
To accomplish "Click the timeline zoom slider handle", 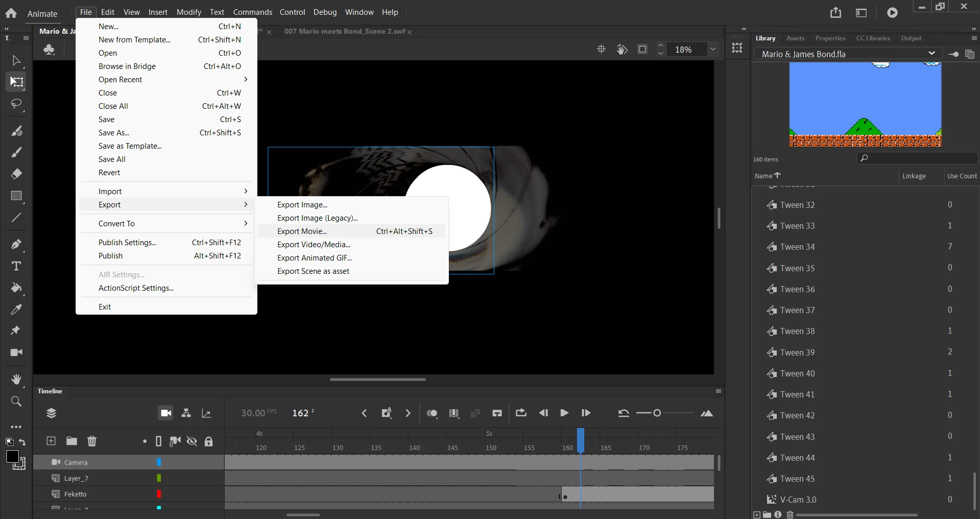I will (657, 413).
